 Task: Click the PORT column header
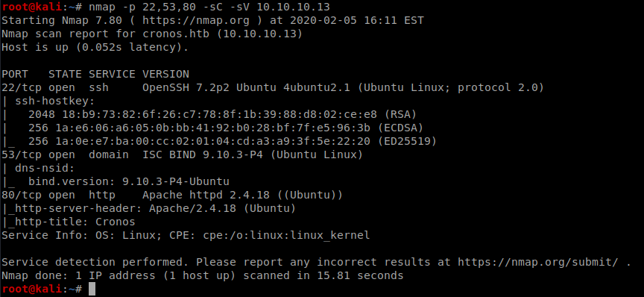15,74
